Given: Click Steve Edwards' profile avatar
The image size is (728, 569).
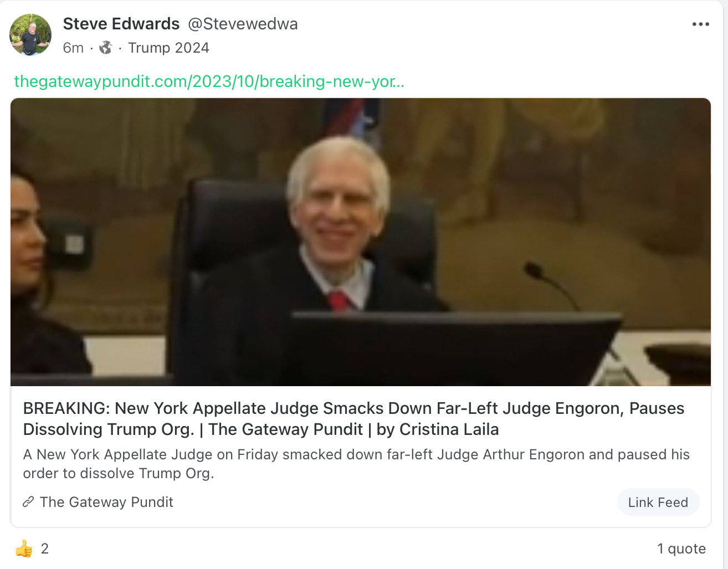Looking at the screenshot, I should coord(30,35).
